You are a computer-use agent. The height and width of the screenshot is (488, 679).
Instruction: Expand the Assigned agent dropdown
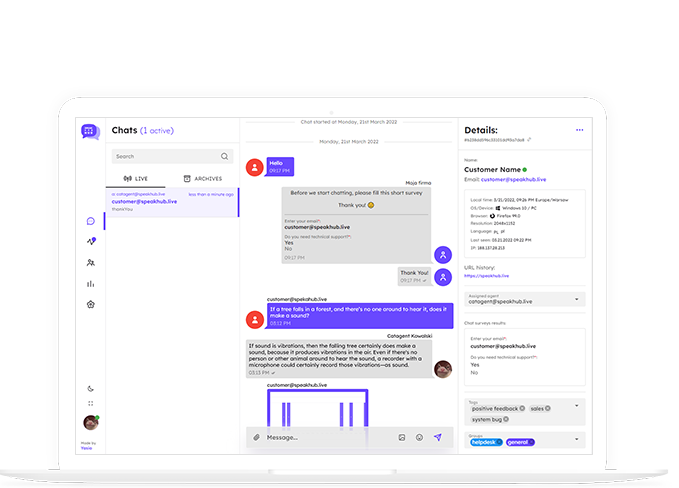click(578, 299)
